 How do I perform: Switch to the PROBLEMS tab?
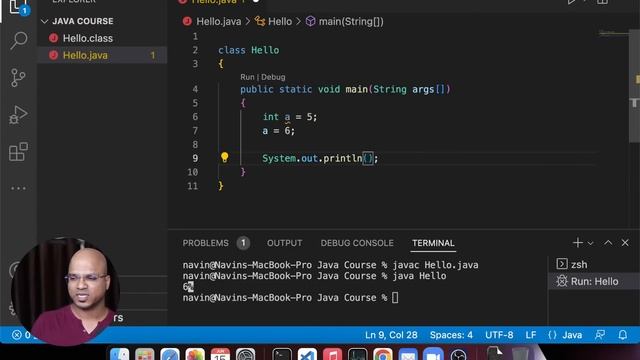pos(205,243)
